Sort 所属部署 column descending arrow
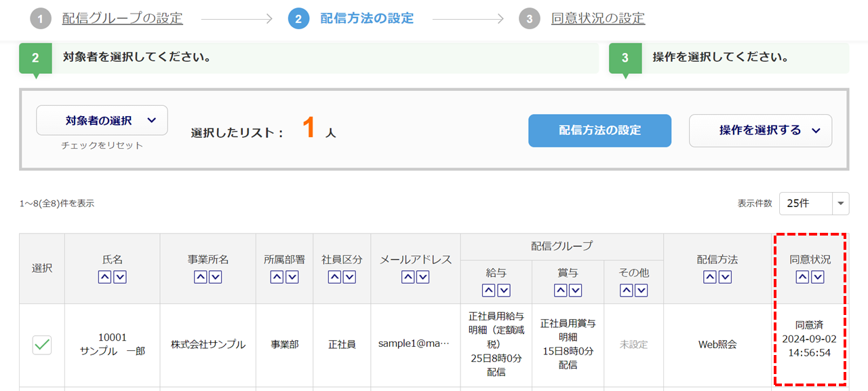 [x=292, y=277]
